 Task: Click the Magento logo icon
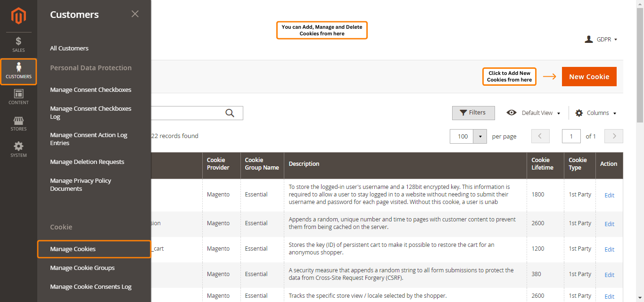(x=18, y=16)
